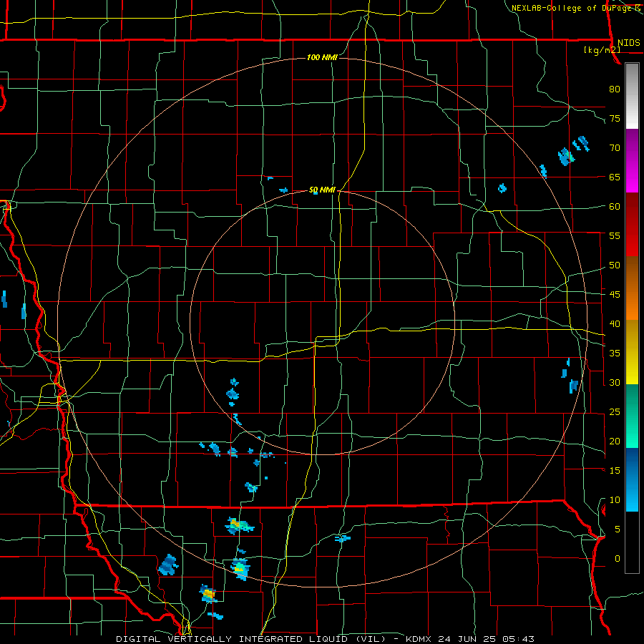Image resolution: width=644 pixels, height=644 pixels.
Task: Pick the dark red segment of the color bar
Action: [632, 225]
